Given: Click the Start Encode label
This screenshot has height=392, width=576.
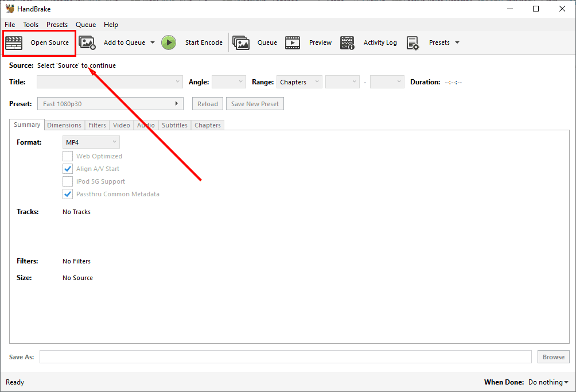Looking at the screenshot, I should point(204,42).
